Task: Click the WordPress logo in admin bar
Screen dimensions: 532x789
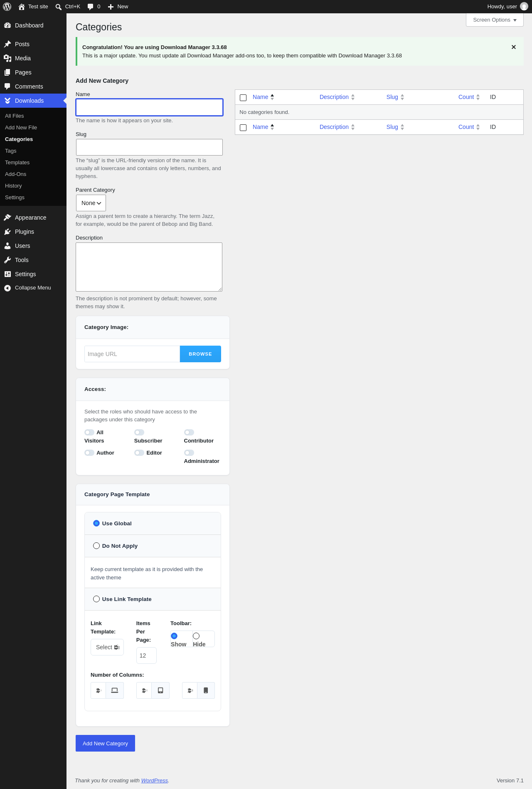Action: point(7,7)
